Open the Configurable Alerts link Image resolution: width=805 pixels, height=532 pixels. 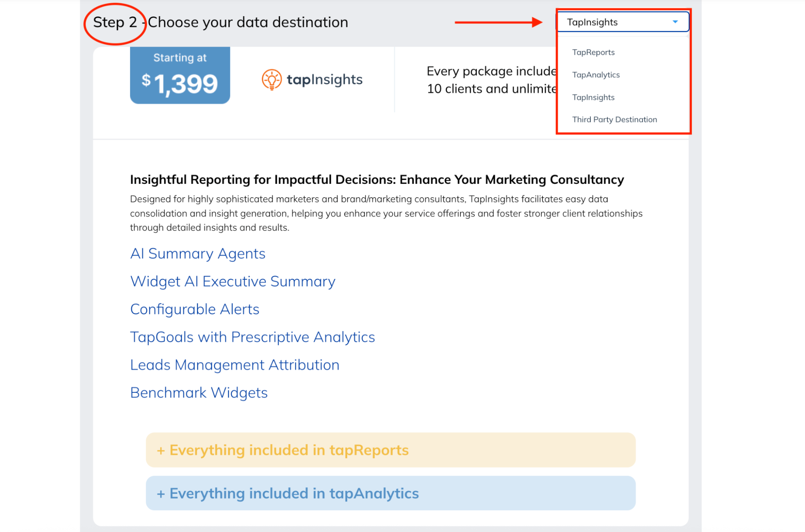click(x=195, y=309)
